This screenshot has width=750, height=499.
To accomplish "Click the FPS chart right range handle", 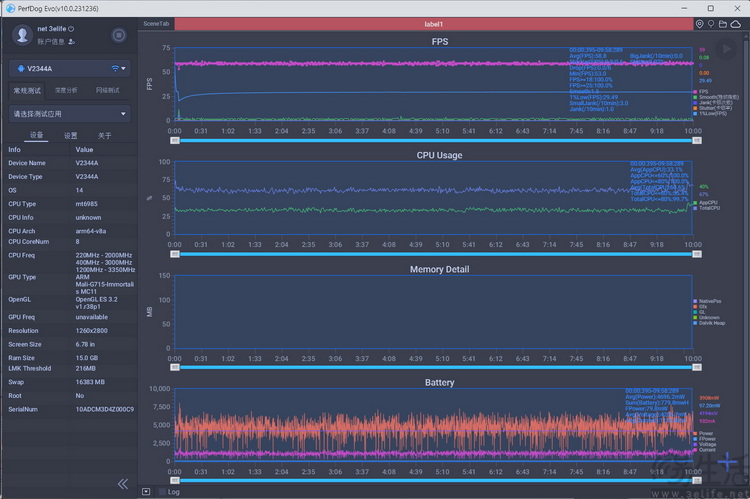I will (697, 140).
